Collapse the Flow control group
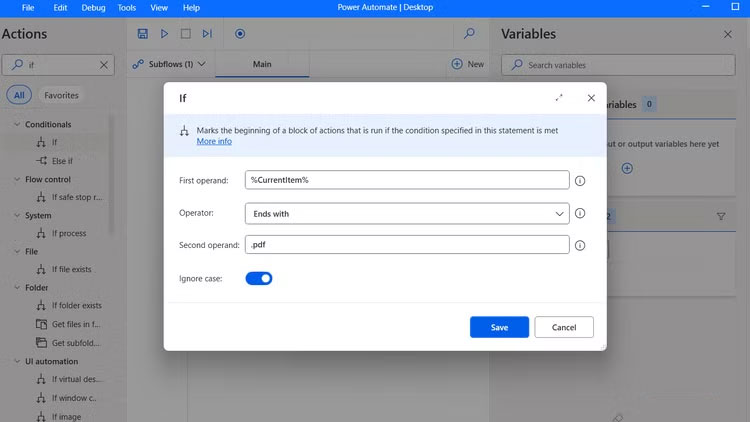The width and height of the screenshot is (750, 422). coord(17,180)
